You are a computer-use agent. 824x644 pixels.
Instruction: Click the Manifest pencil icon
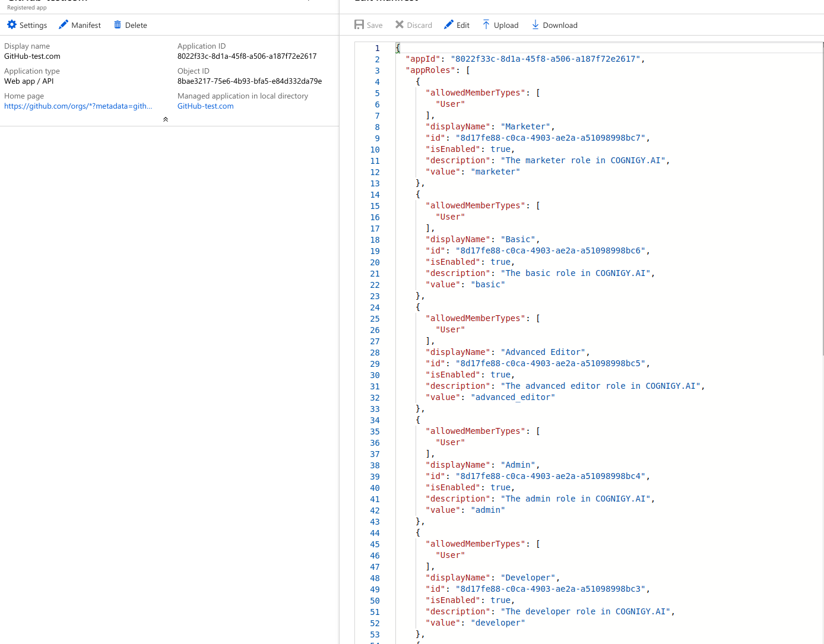(64, 25)
